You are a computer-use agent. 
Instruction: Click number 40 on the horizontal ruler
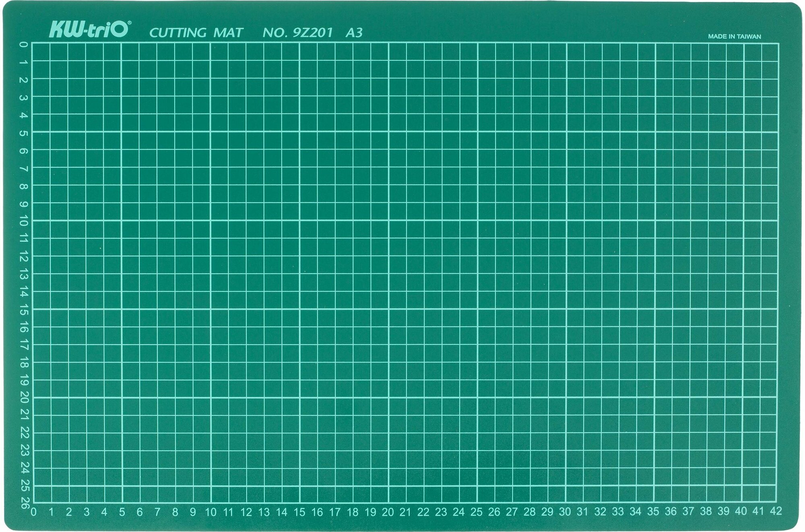pos(741,511)
